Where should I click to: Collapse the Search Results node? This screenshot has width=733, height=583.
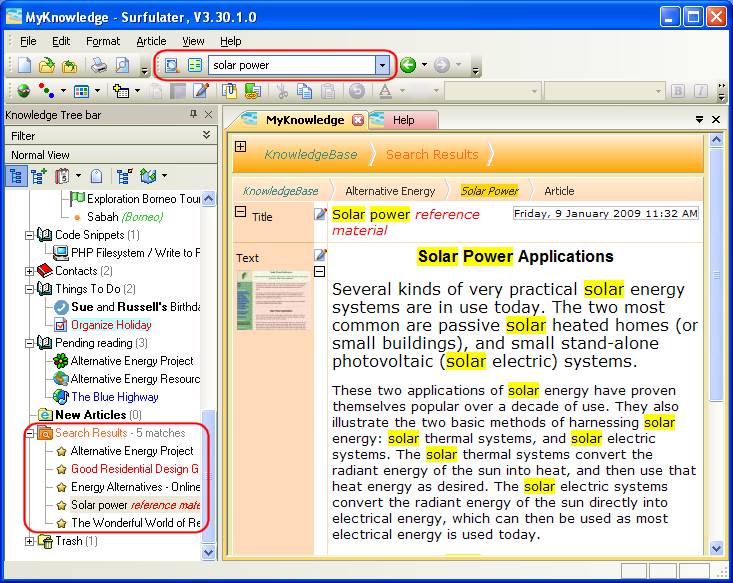pos(30,433)
